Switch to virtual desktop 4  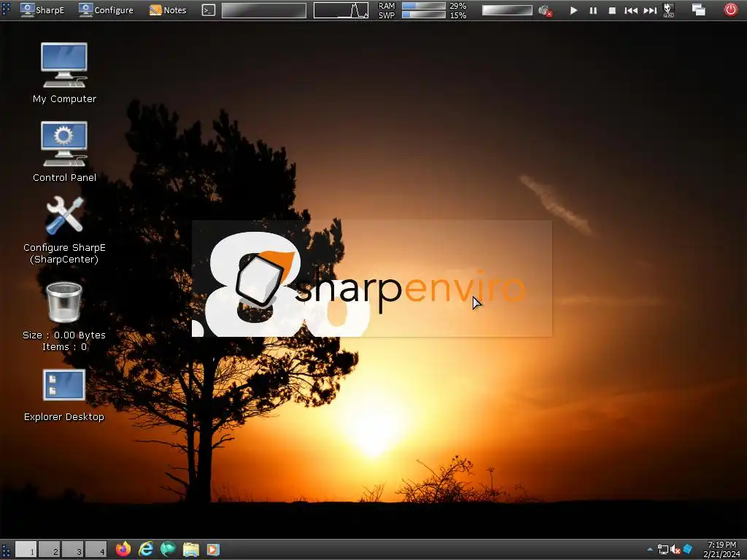96,550
